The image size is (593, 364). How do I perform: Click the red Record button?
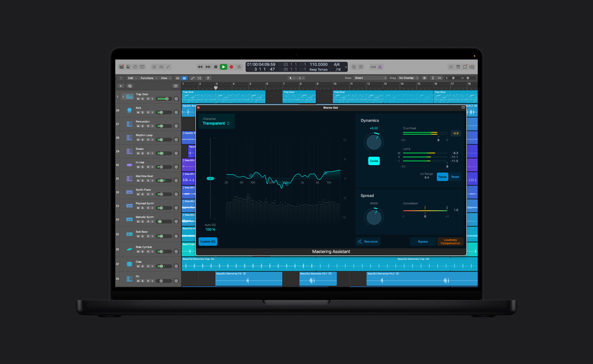(x=231, y=66)
